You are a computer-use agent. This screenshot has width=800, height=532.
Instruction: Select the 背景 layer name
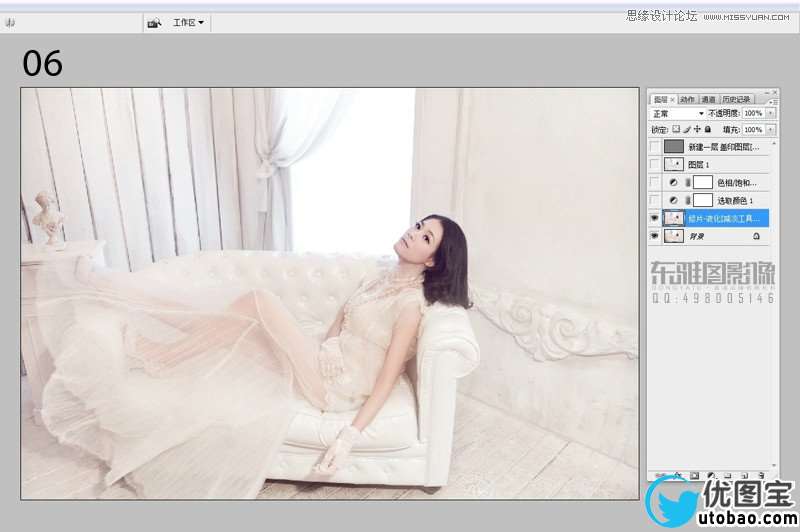(x=696, y=237)
